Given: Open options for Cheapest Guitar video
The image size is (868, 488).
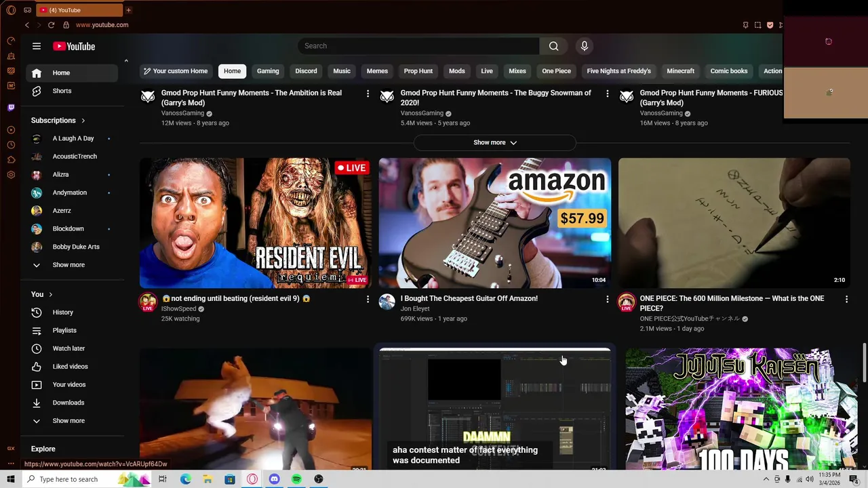Looking at the screenshot, I should (608, 299).
